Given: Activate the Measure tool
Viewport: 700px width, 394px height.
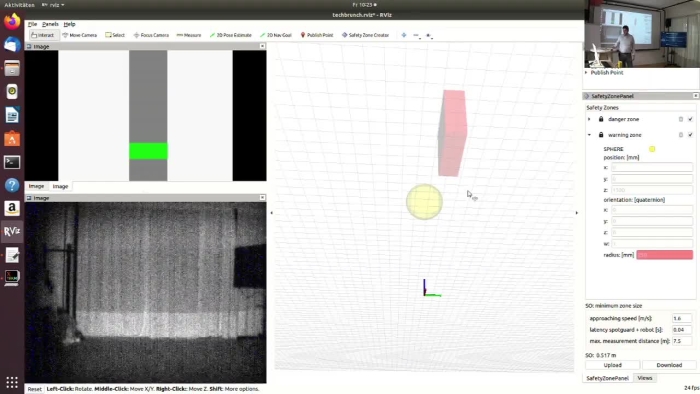Looking at the screenshot, I should coord(189,35).
